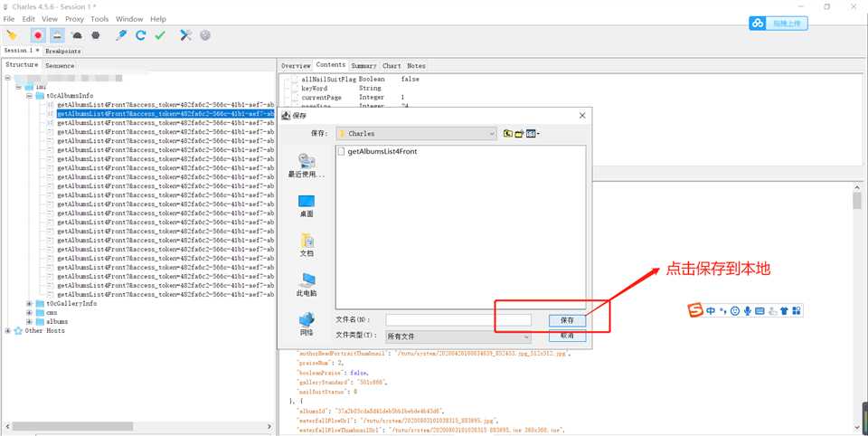Click the right panel vertical scrollbar thumb

857,200
